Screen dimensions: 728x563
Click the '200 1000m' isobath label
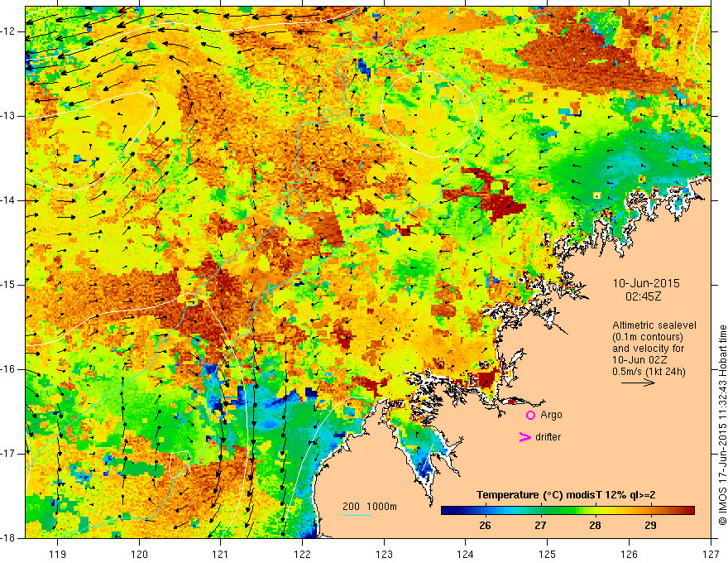[x=370, y=507]
